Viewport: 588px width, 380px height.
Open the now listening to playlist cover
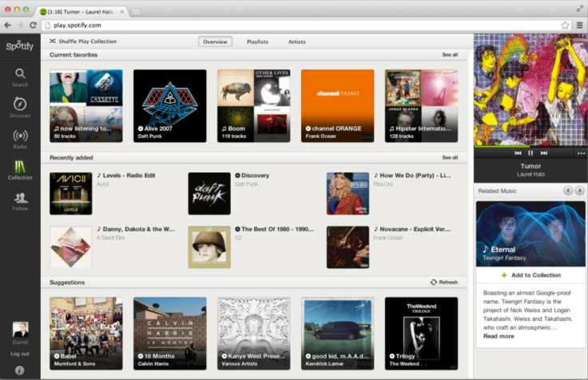point(85,105)
